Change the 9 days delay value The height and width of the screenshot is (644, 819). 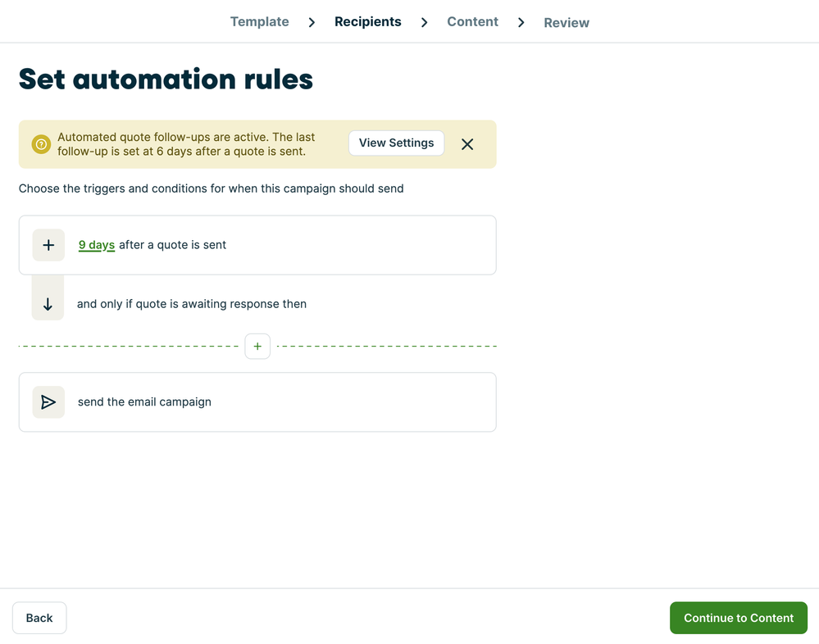point(97,245)
